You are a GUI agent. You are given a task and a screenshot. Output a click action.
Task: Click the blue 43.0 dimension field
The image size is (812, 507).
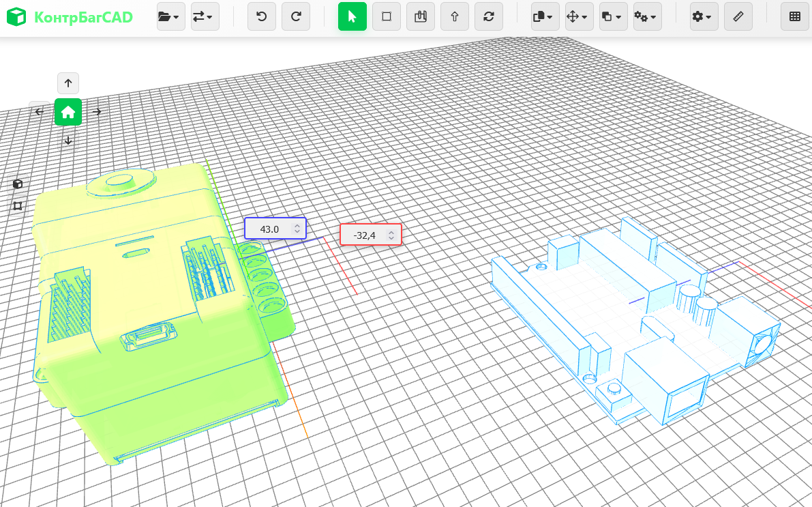270,229
